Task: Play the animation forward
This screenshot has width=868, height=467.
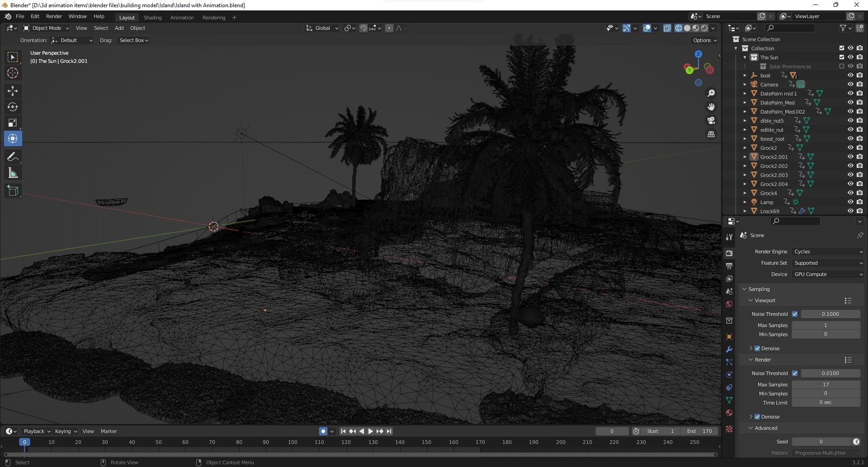Action: pos(371,432)
